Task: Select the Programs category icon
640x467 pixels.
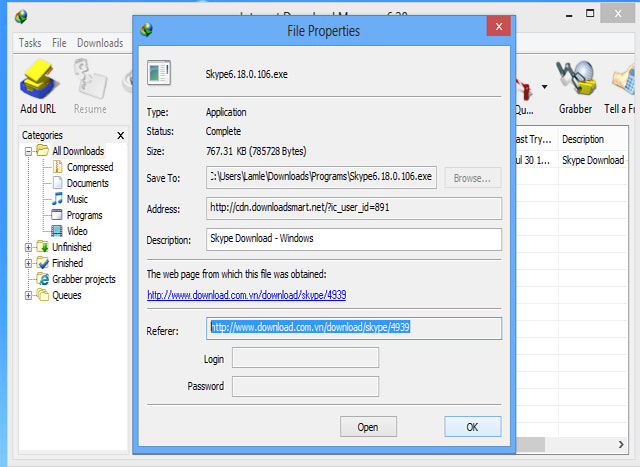Action: click(57, 215)
